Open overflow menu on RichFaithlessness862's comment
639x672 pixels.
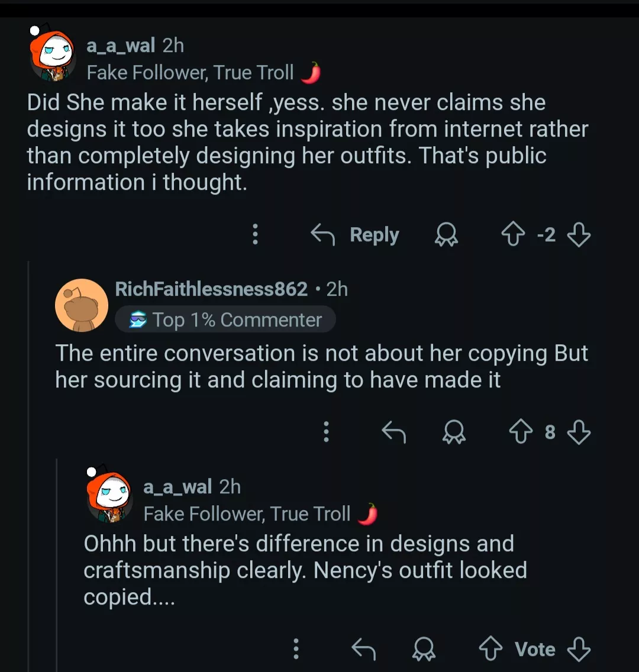click(x=326, y=432)
